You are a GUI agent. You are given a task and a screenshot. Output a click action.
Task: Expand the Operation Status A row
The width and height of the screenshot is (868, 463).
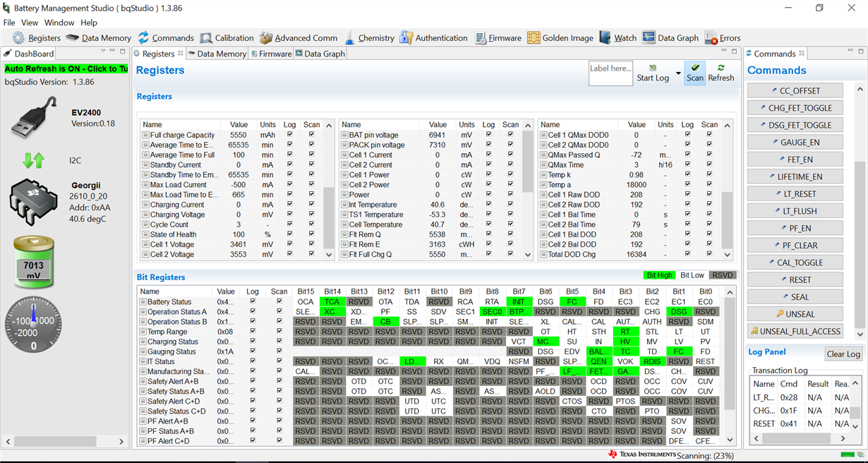(x=144, y=312)
